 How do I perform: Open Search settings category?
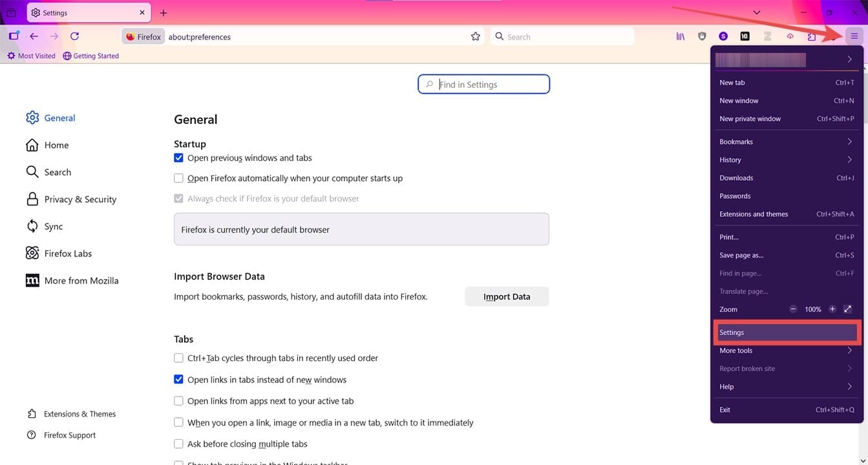48,172
